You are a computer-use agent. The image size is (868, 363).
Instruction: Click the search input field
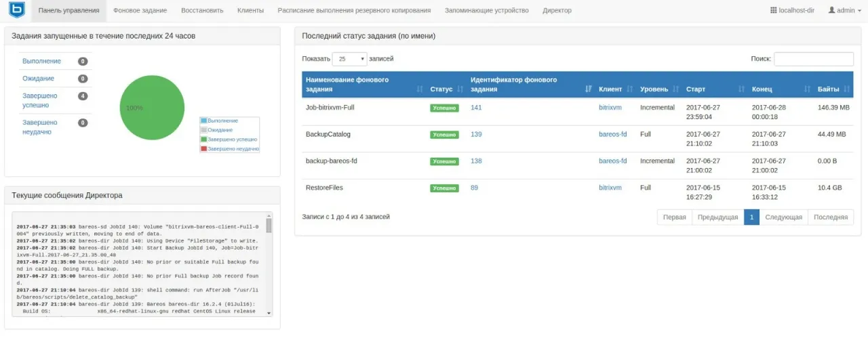(813, 59)
